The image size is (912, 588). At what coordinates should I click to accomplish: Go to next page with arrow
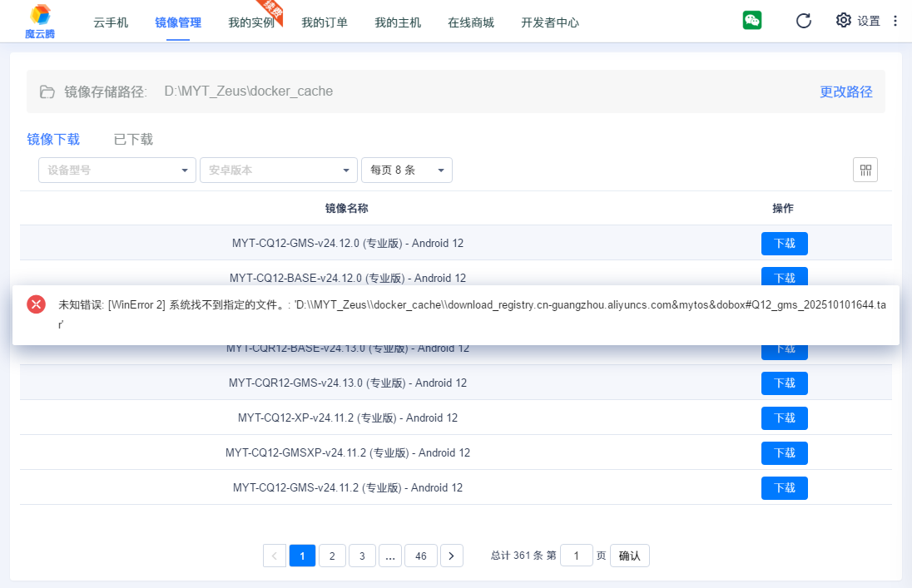pyautogui.click(x=452, y=556)
